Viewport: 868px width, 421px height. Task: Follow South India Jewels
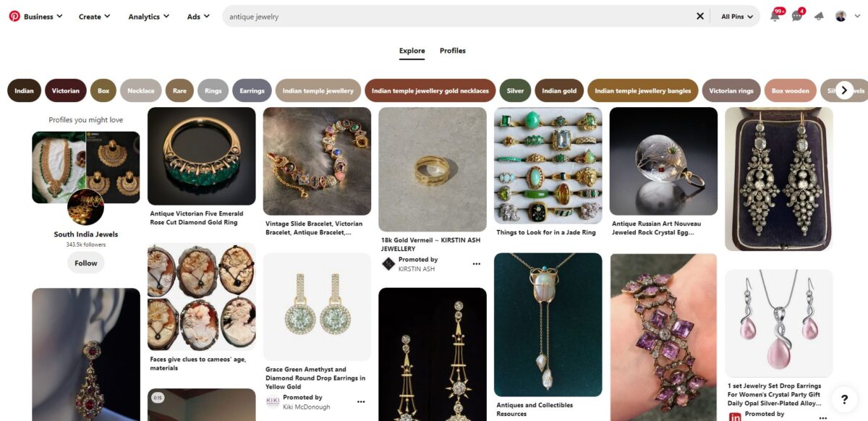click(85, 263)
